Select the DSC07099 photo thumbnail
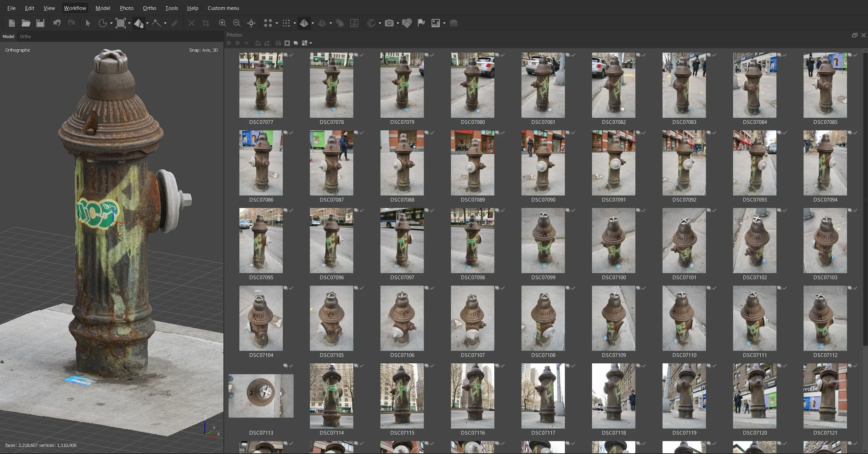 [x=543, y=240]
